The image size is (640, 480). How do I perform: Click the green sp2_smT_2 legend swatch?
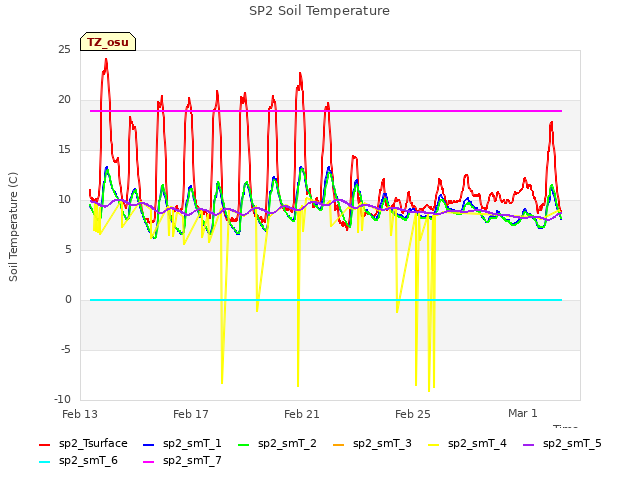click(x=244, y=444)
